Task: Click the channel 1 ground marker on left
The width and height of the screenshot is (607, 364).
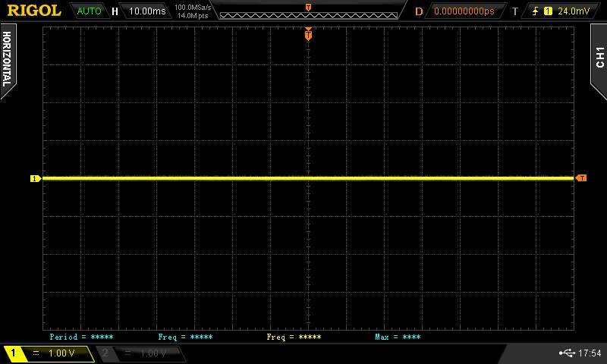Action: pos(34,178)
